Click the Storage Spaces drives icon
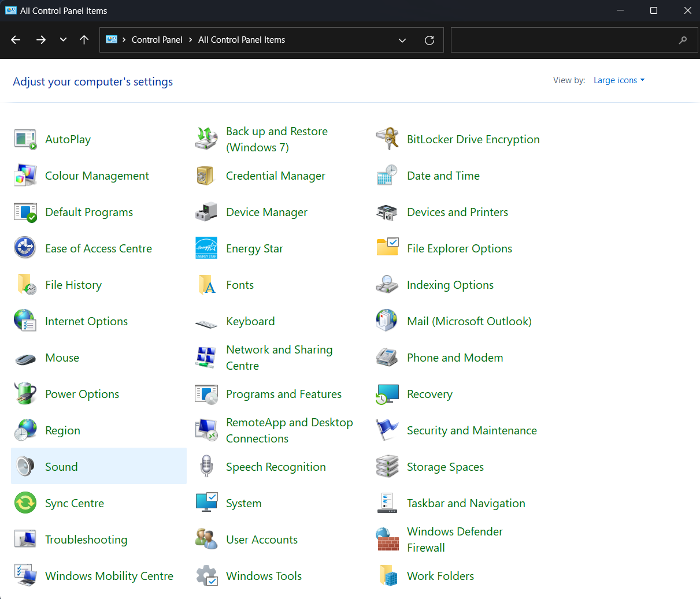Screen dimensions: 700x599 [x=387, y=467]
